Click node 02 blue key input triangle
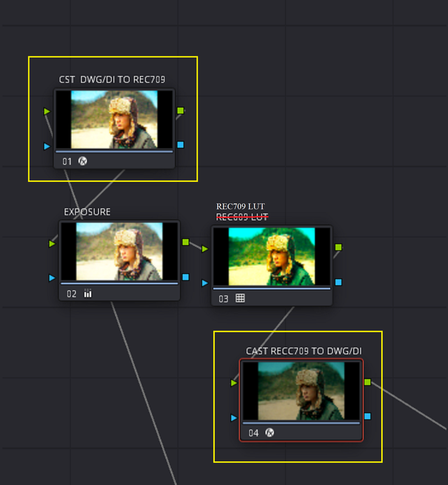 pos(52,278)
